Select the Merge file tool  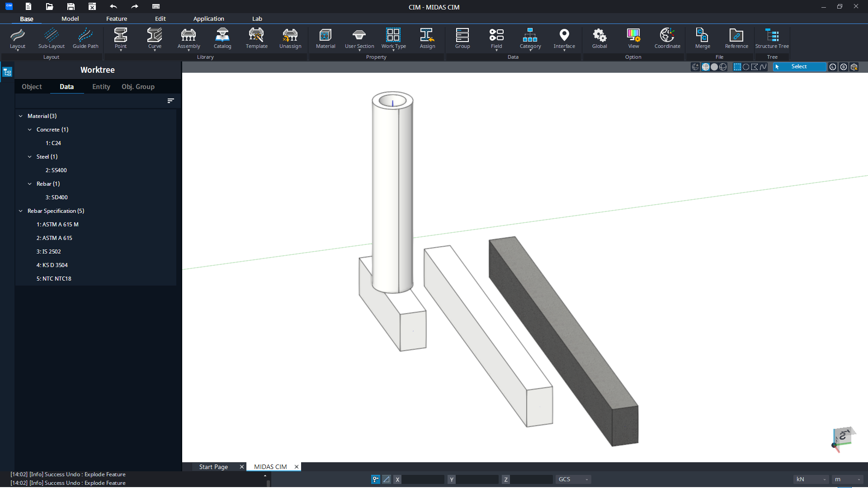(x=703, y=38)
